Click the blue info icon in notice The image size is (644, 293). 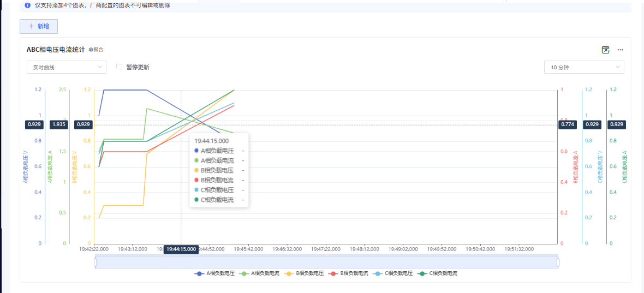tap(27, 5)
